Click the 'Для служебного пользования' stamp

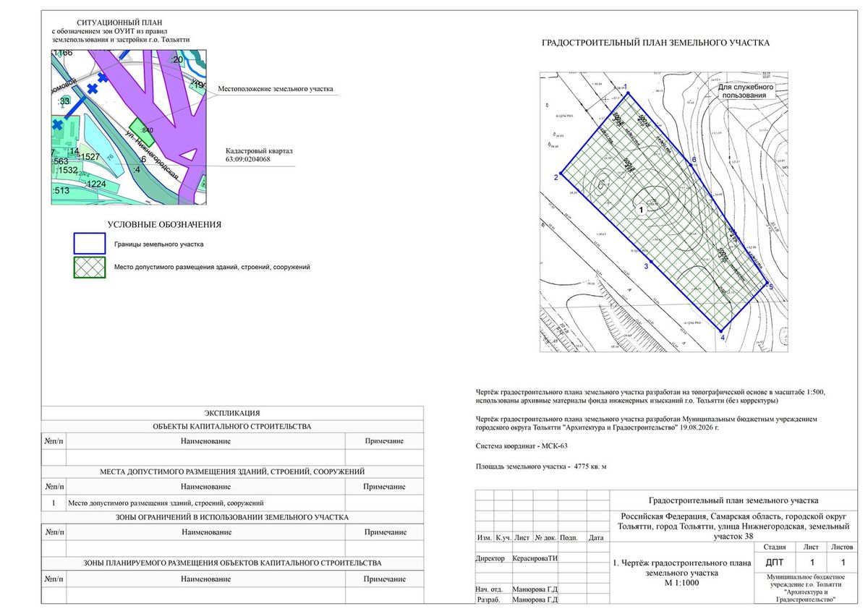[746, 90]
